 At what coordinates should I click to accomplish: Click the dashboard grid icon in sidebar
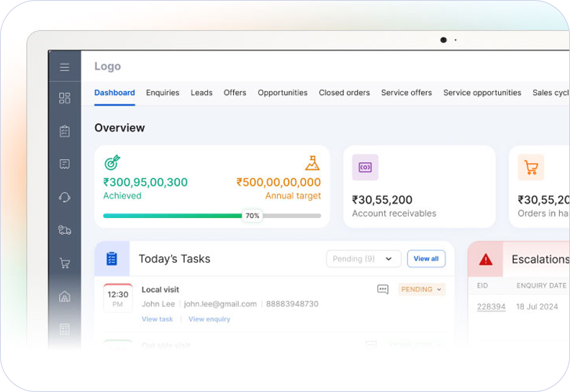(x=65, y=99)
